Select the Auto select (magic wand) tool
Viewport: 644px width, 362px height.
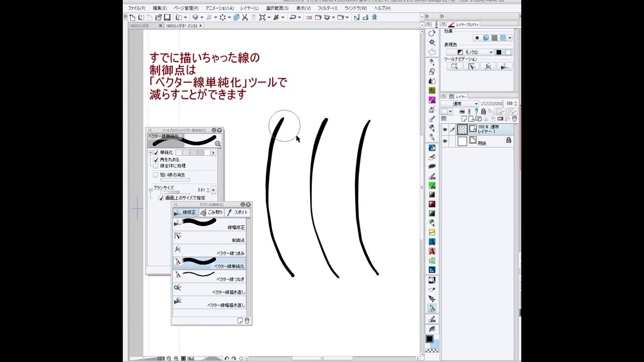point(432,43)
